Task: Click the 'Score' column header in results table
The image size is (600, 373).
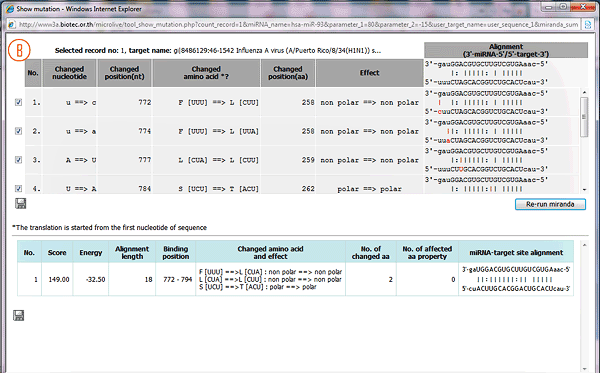Action: point(57,252)
